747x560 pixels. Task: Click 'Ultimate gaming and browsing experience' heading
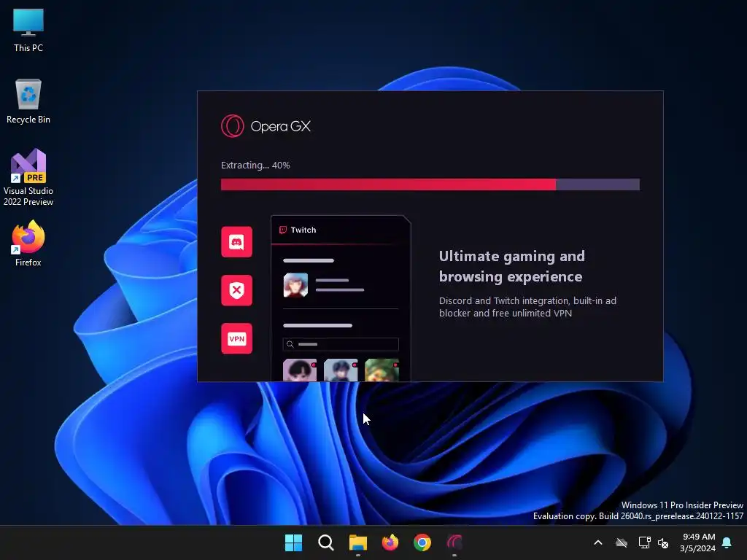pos(511,266)
